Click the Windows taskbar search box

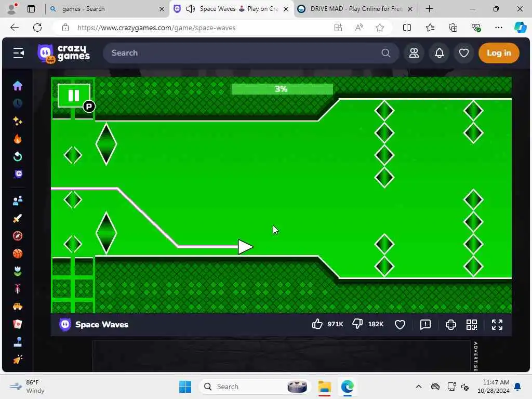(x=255, y=387)
